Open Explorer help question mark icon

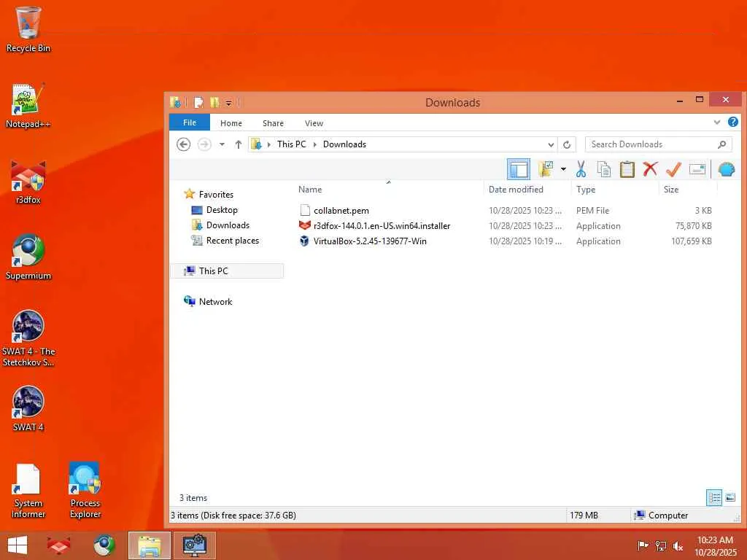click(732, 122)
